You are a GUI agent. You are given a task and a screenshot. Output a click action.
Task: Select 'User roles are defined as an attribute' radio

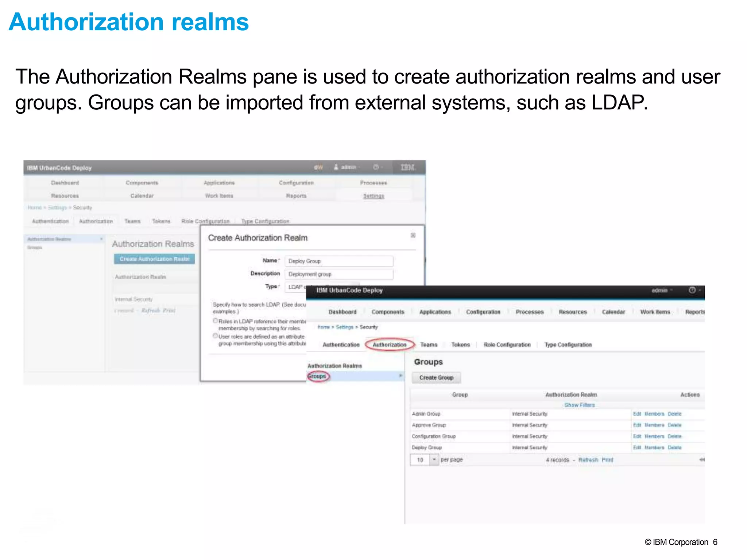[x=216, y=336]
